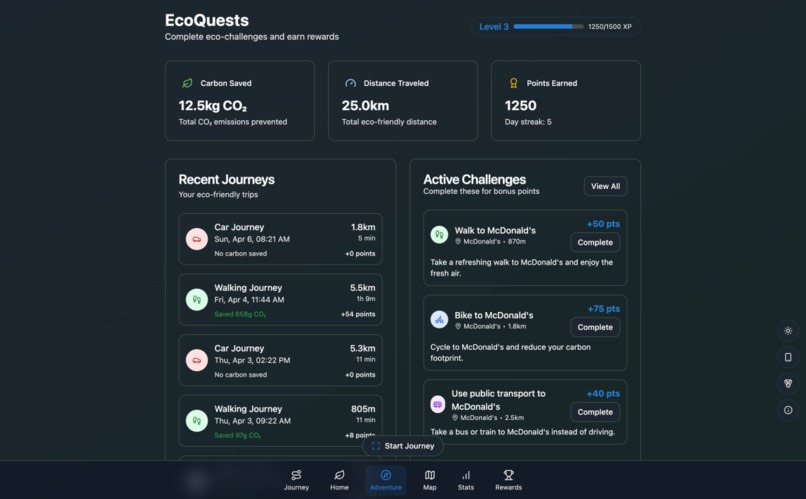Click the +40 pts label

point(603,394)
